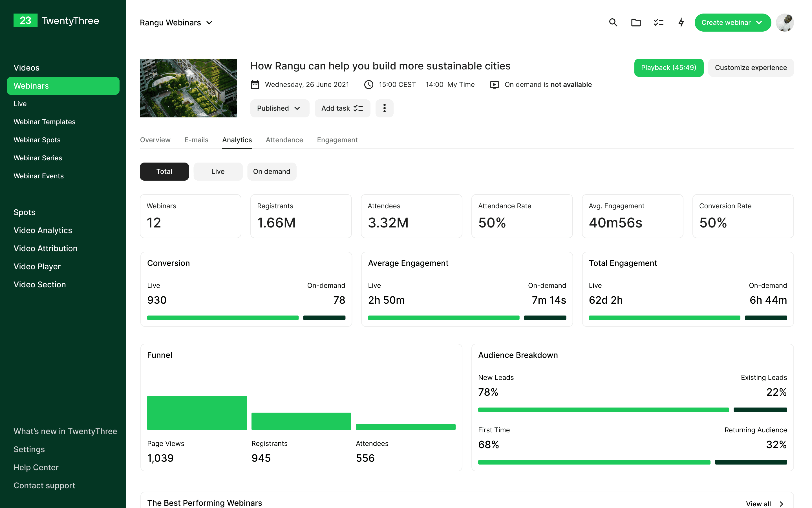812x508 pixels.
Task: Open Webinar Events in the sidebar
Action: [39, 176]
